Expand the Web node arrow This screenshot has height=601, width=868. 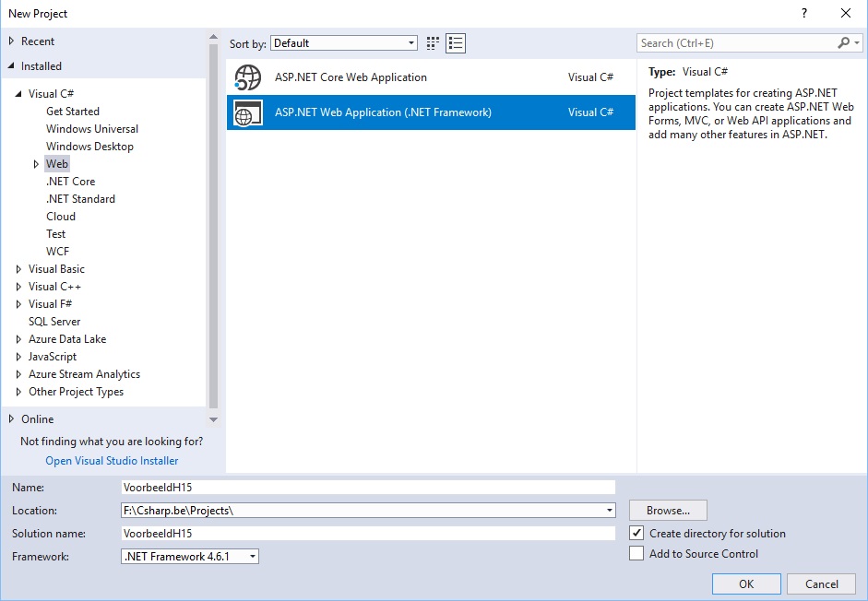[36, 164]
